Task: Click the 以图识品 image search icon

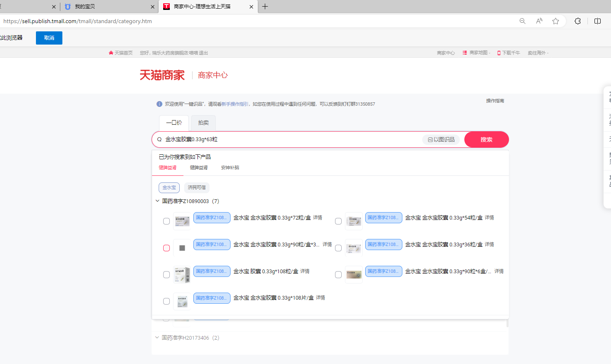Action: [430, 140]
